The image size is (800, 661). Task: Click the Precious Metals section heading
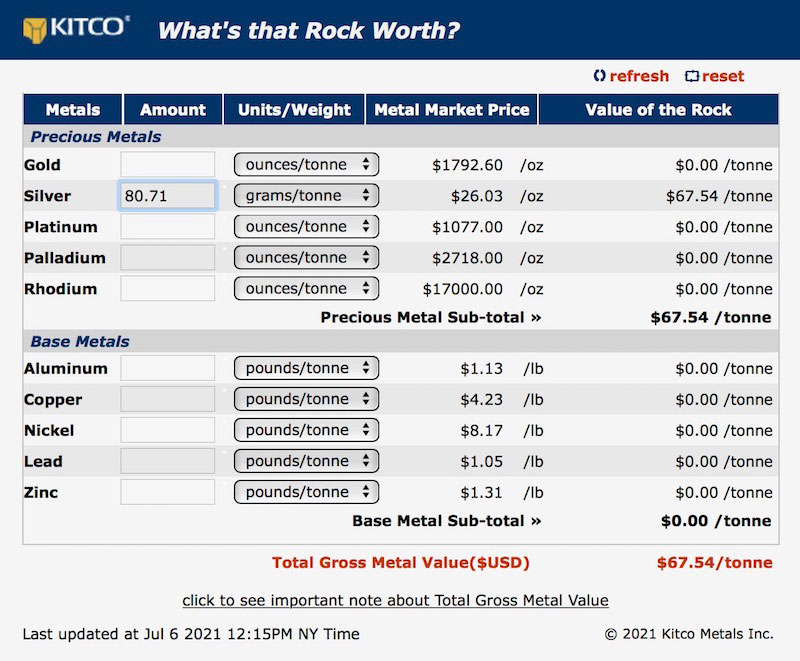pyautogui.click(x=96, y=137)
